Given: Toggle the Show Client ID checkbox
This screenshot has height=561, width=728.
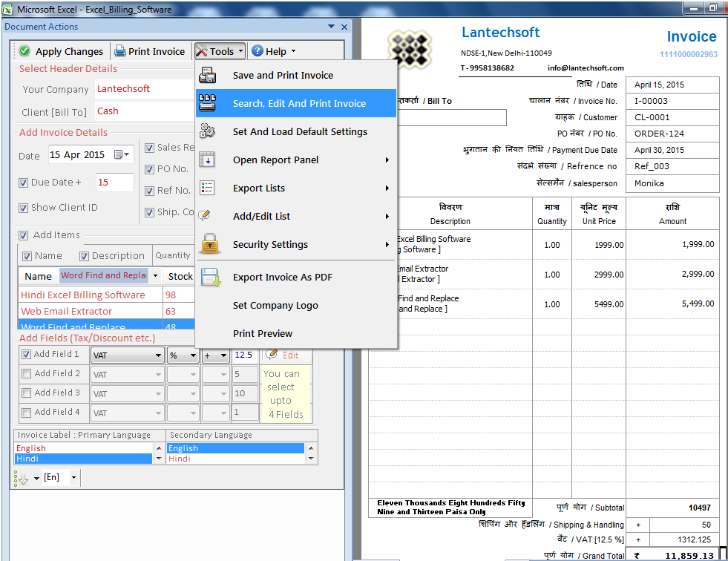Looking at the screenshot, I should coord(23,208).
